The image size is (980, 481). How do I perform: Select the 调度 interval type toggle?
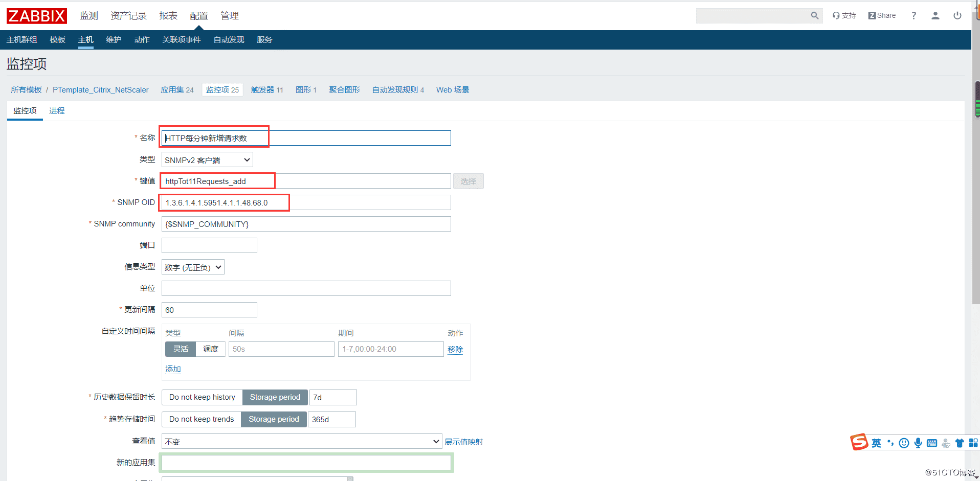pyautogui.click(x=211, y=349)
